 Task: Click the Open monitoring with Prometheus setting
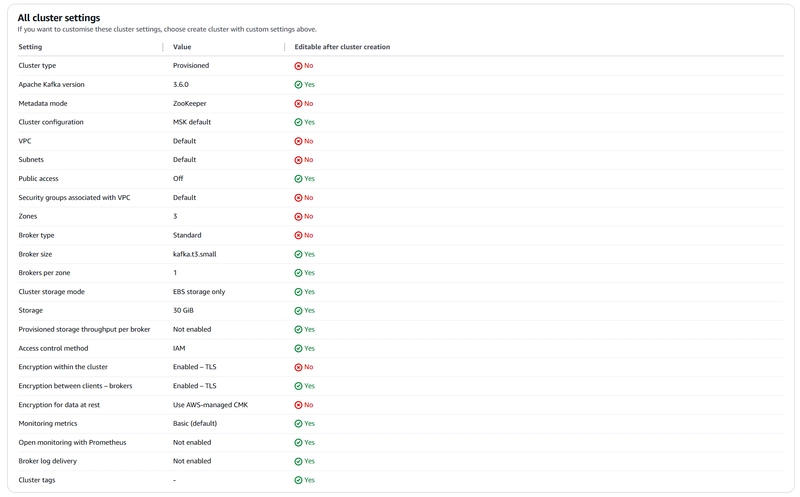(x=72, y=442)
